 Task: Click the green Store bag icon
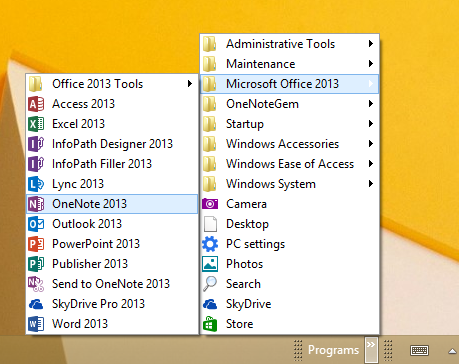point(210,324)
